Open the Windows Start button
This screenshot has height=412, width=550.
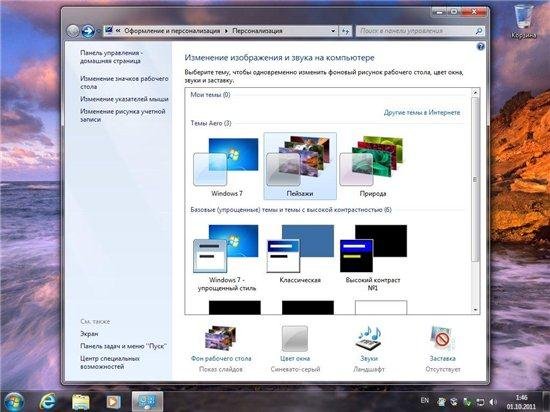(x=13, y=401)
